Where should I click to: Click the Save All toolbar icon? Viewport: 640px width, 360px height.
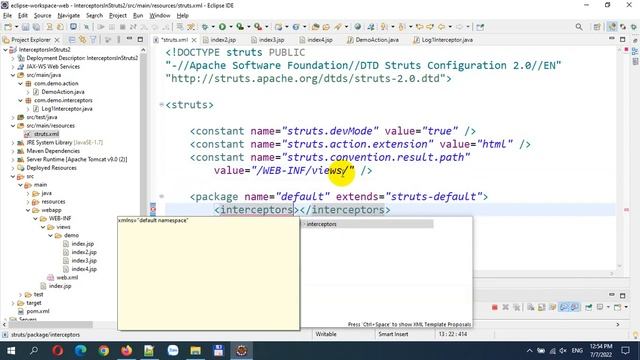pyautogui.click(x=36, y=27)
